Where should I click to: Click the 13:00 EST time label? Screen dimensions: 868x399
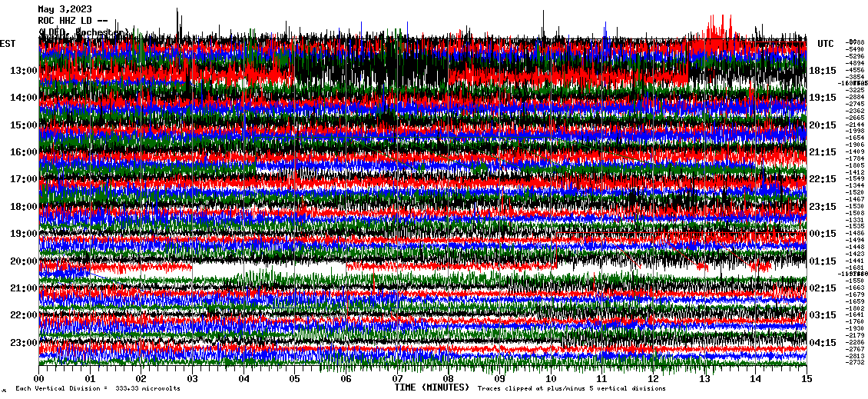pyautogui.click(x=24, y=71)
